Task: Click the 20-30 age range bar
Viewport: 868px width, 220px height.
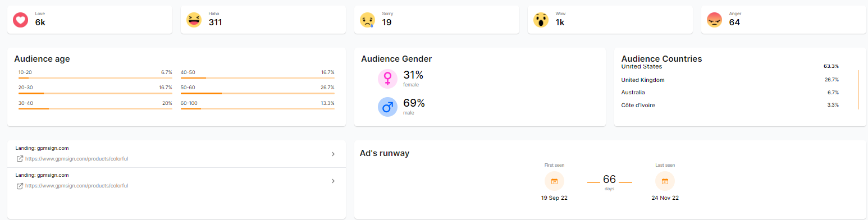Action: (x=95, y=93)
